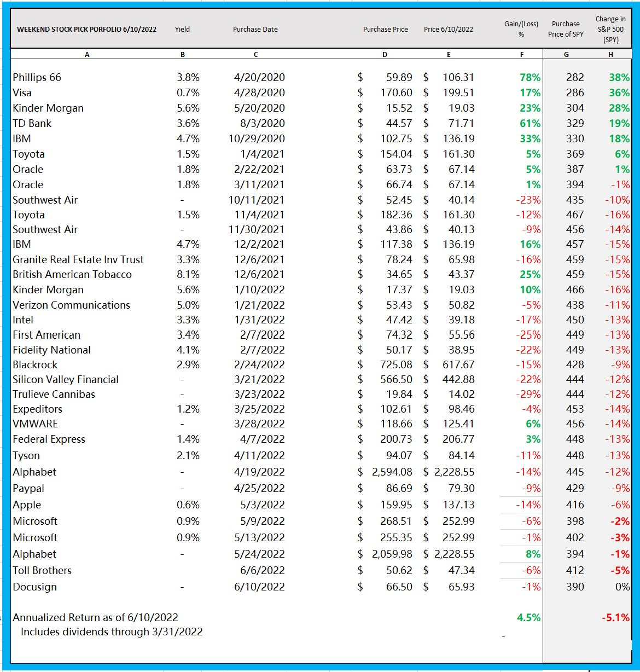Click the 'British American Tobacco' cell

pyautogui.click(x=72, y=274)
